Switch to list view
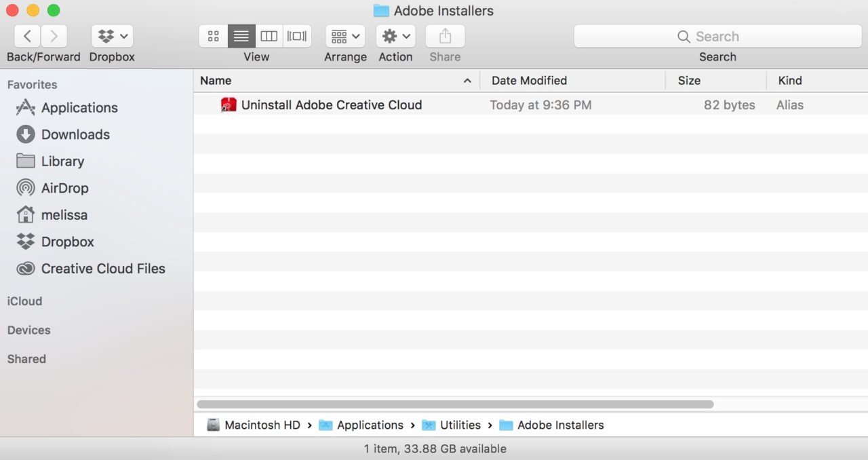The width and height of the screenshot is (868, 460). pos(241,36)
